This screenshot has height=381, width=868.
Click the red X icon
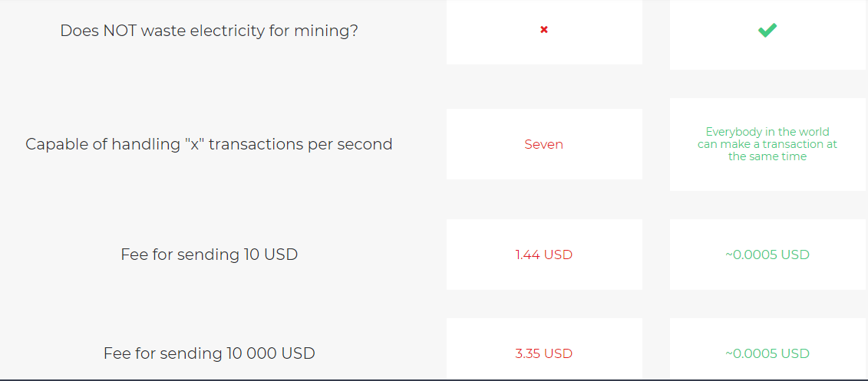(x=544, y=30)
